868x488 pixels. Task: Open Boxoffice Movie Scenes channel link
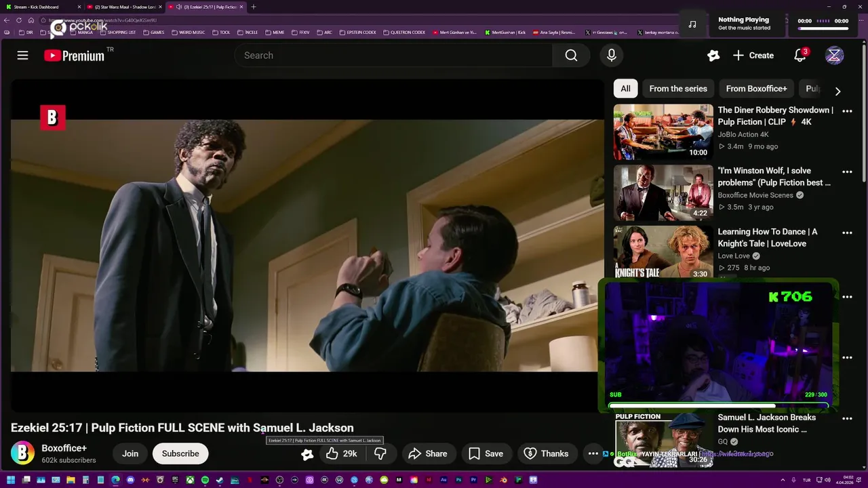pyautogui.click(x=756, y=195)
